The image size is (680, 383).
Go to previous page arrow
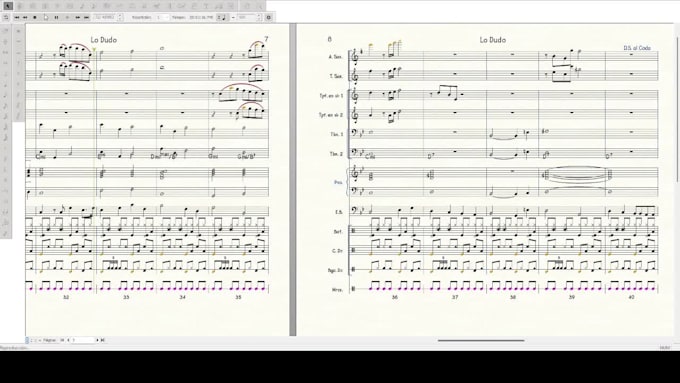point(68,340)
